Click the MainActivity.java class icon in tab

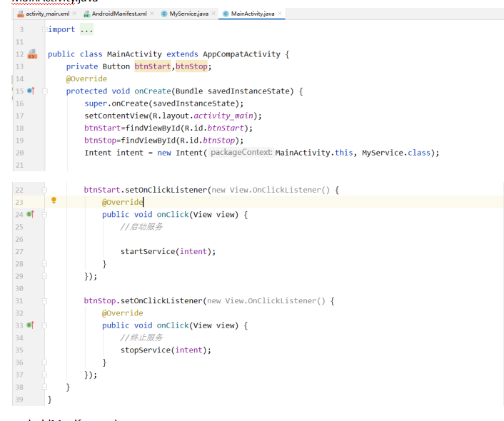point(226,14)
